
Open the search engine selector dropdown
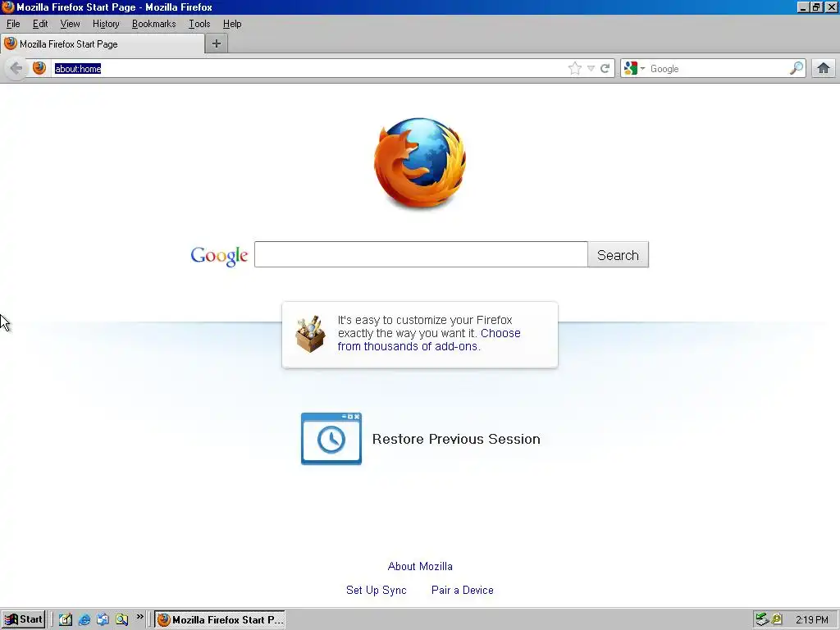(634, 68)
